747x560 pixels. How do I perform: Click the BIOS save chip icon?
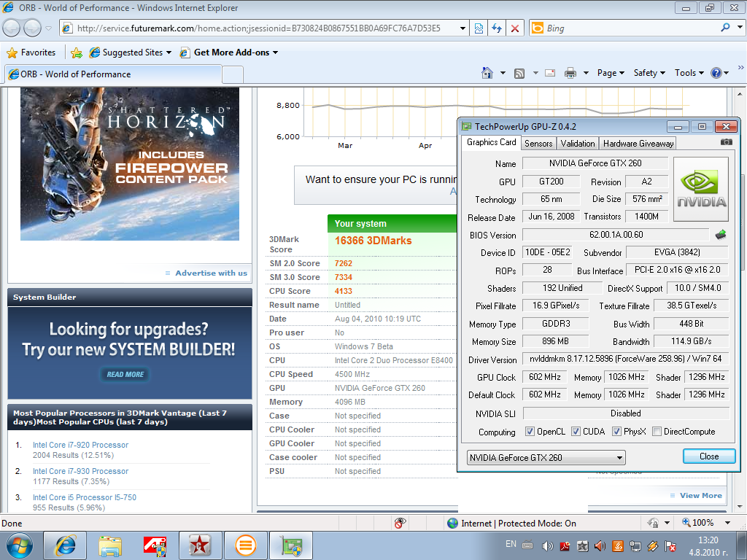721,234
